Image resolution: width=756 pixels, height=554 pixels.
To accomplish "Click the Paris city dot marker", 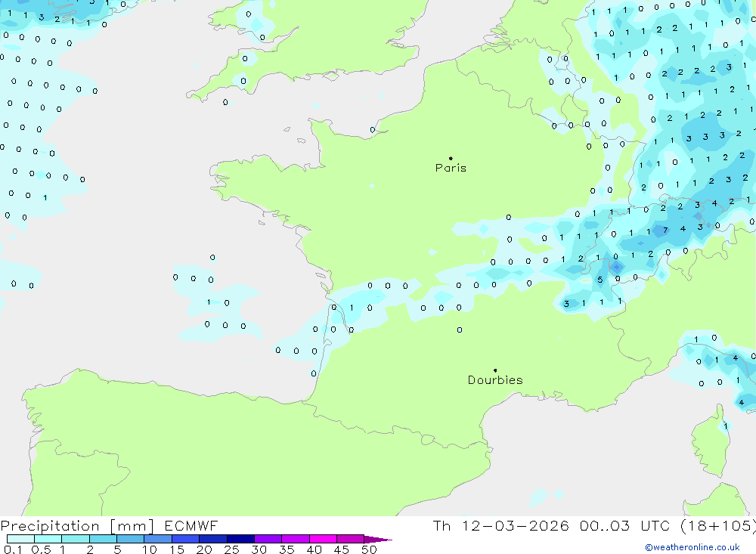I will pyautogui.click(x=451, y=159).
